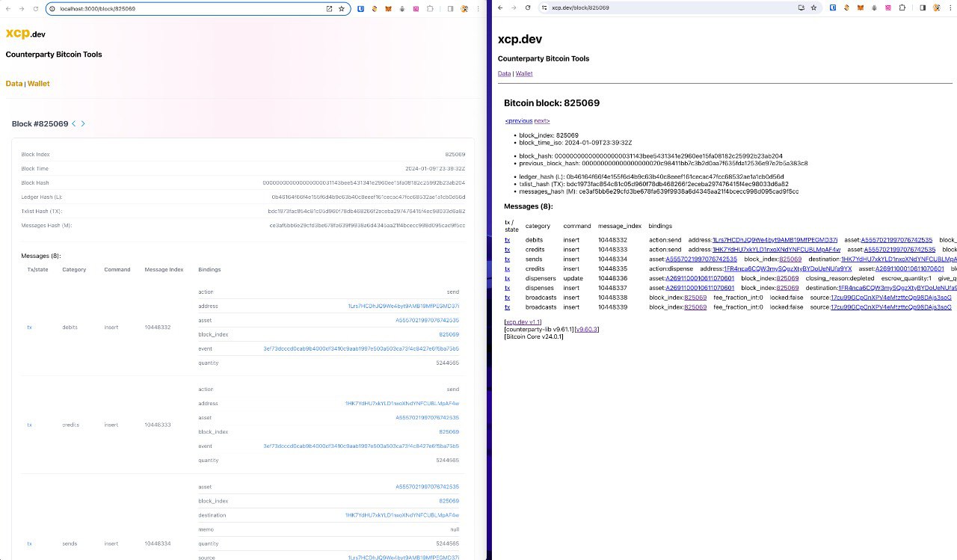
Task: Bookmark the xcp.dev page with star icon
Action: point(813,7)
